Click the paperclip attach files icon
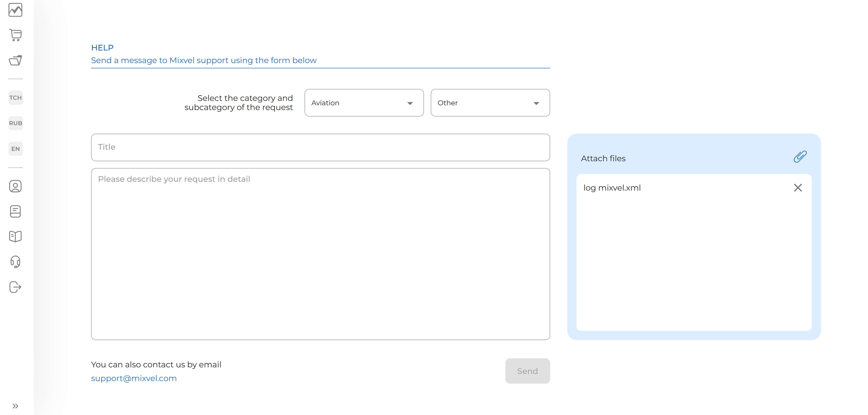The width and height of the screenshot is (868, 415). (x=800, y=157)
